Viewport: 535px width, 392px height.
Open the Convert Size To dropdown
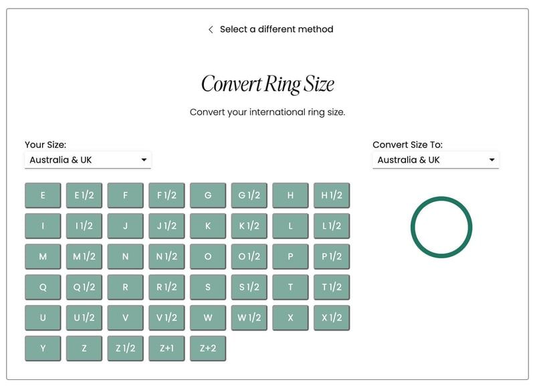click(435, 160)
